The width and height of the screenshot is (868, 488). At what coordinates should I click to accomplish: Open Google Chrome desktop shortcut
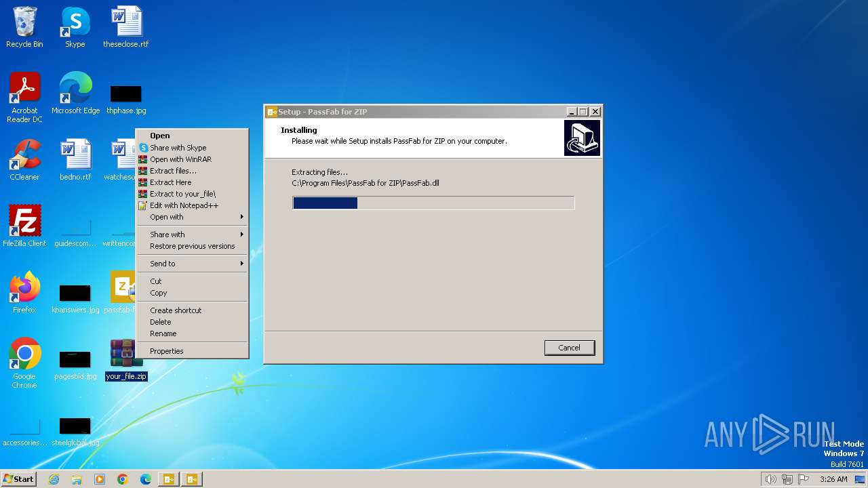coord(24,363)
